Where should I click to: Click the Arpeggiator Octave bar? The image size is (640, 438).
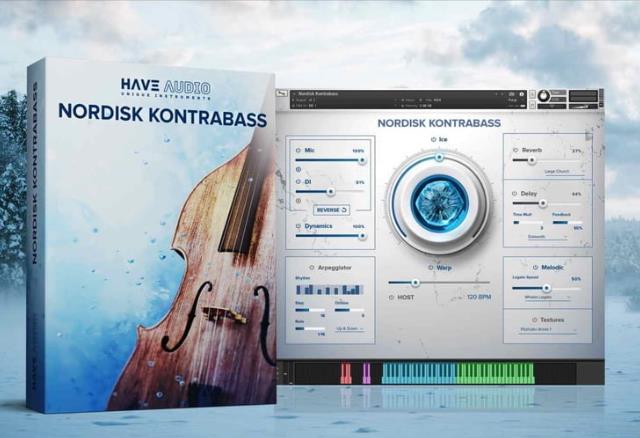(349, 310)
